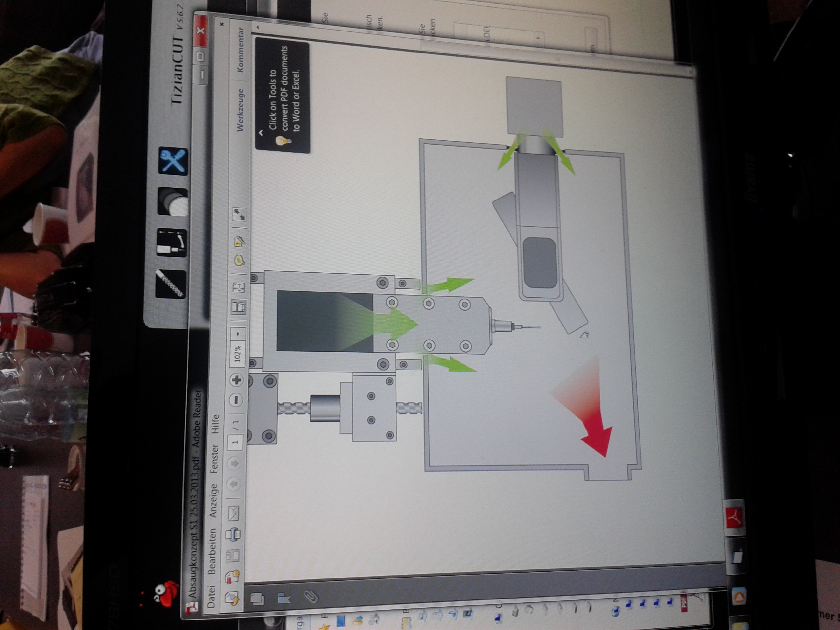Click the Save floppy disk icon
The image size is (840, 630).
tap(232, 555)
